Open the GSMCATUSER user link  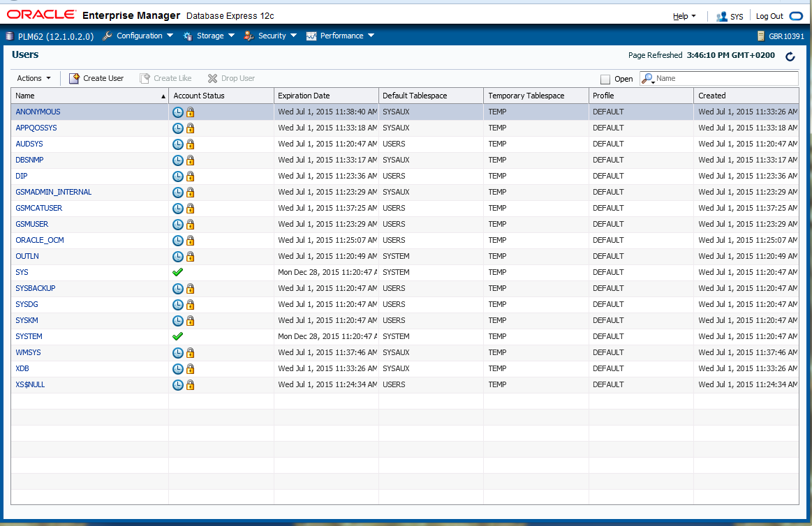[x=39, y=208]
